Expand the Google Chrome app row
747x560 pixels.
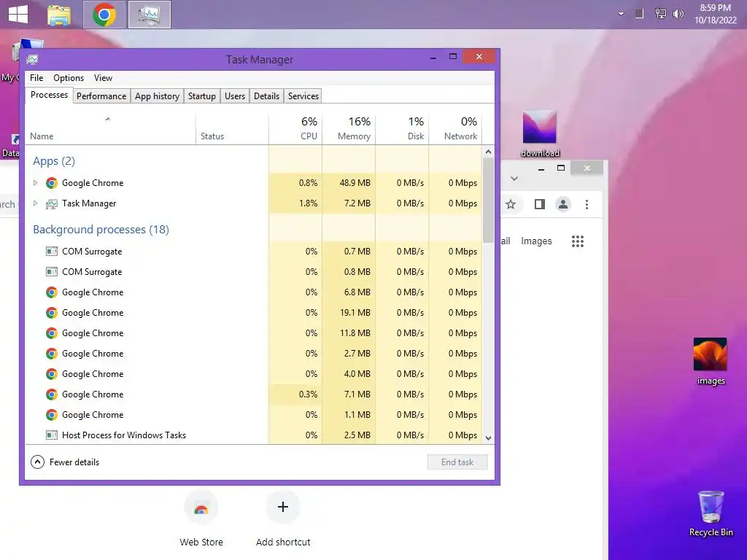(x=35, y=183)
